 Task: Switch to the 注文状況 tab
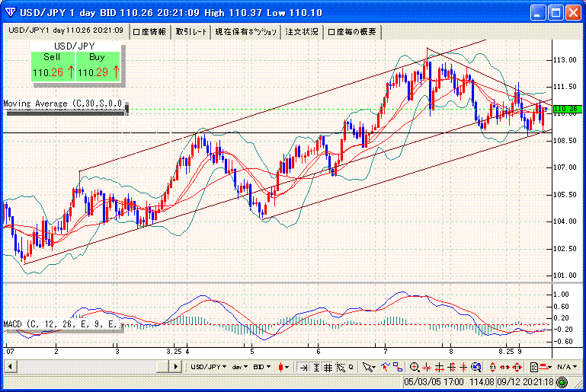[302, 32]
